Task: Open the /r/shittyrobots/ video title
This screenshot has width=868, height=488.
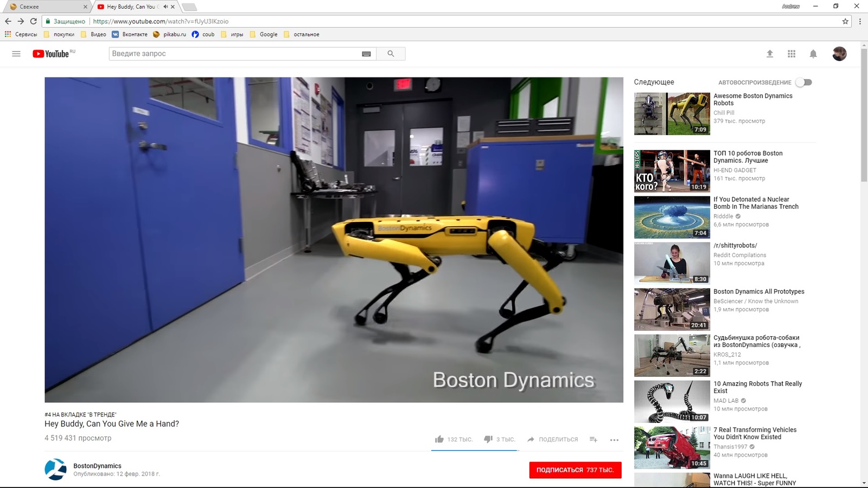Action: click(x=735, y=246)
